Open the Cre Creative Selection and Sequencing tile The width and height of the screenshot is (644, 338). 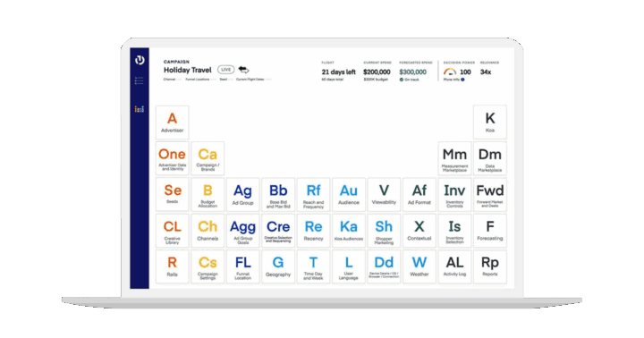(x=278, y=231)
